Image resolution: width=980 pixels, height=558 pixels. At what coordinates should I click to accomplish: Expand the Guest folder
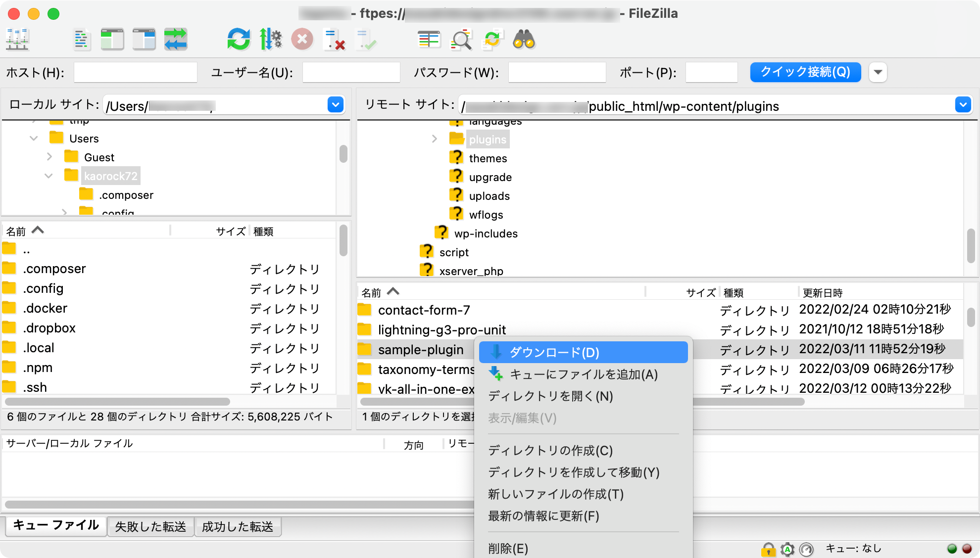point(49,157)
